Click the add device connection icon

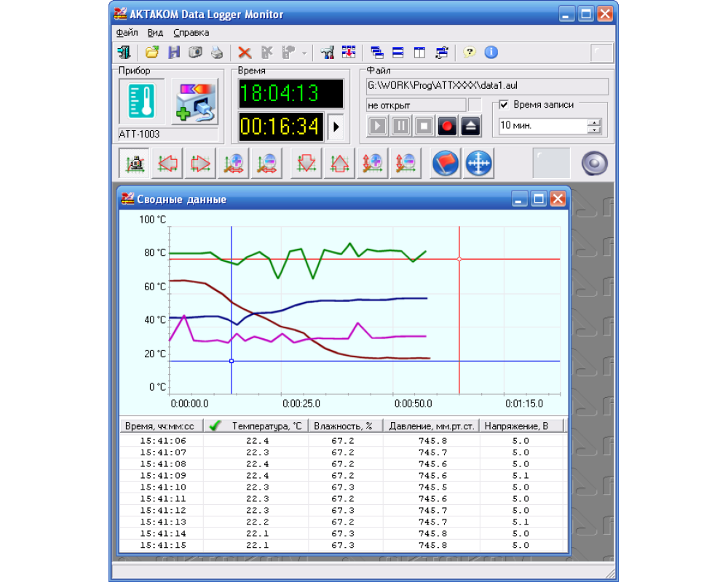pos(194,102)
